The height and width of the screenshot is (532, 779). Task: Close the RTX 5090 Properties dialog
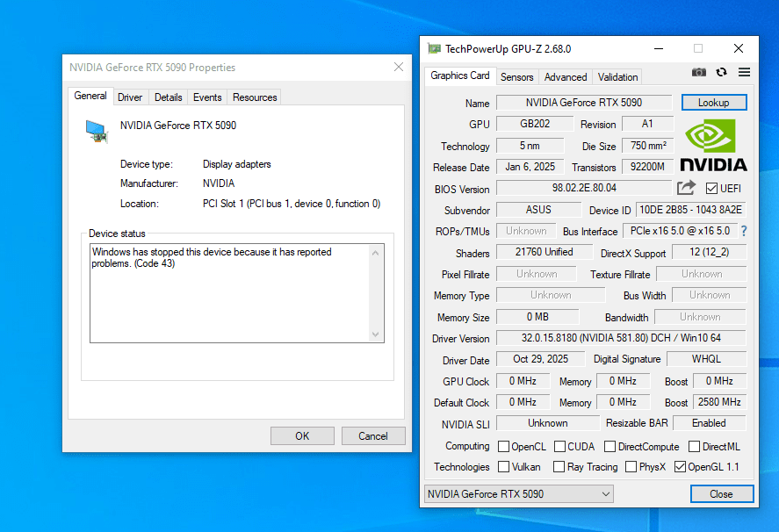pyautogui.click(x=399, y=67)
